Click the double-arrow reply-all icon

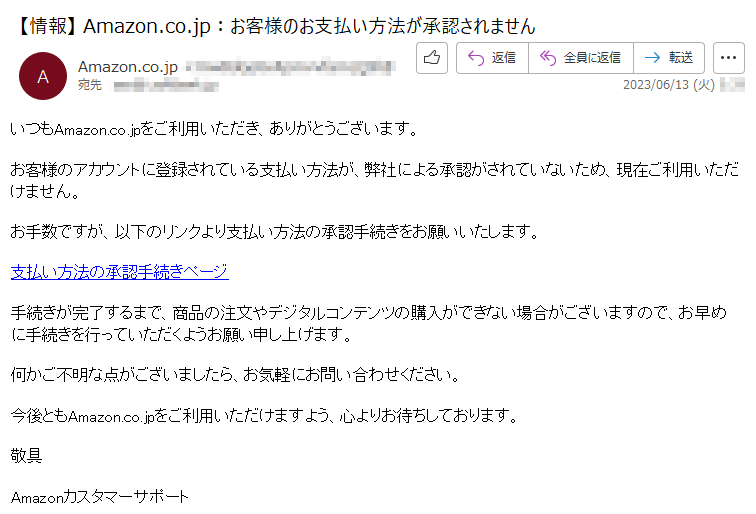(x=548, y=58)
